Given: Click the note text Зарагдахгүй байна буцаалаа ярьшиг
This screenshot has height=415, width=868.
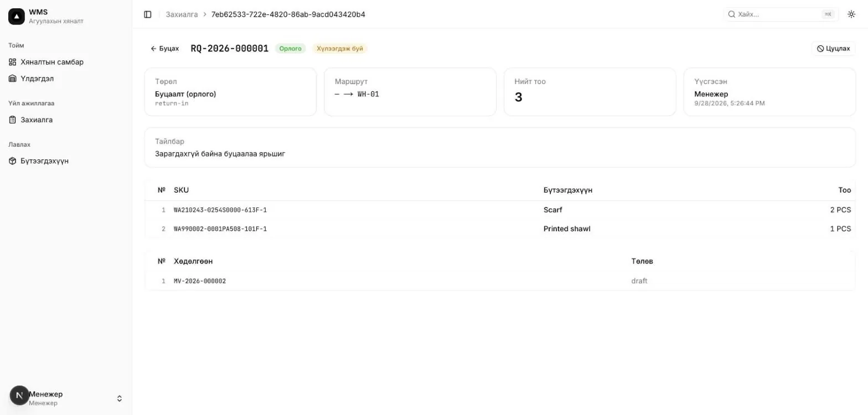Looking at the screenshot, I should coord(220,154).
